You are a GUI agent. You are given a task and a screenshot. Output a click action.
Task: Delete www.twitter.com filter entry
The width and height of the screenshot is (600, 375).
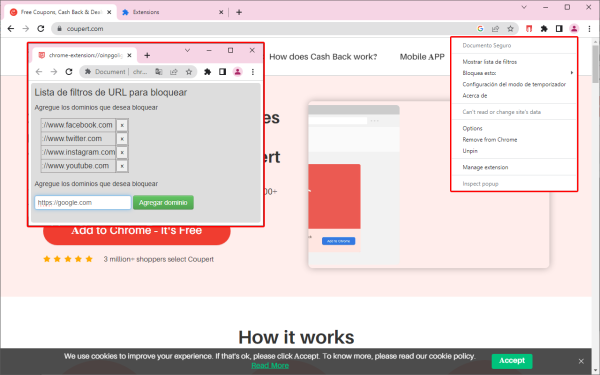coord(122,139)
